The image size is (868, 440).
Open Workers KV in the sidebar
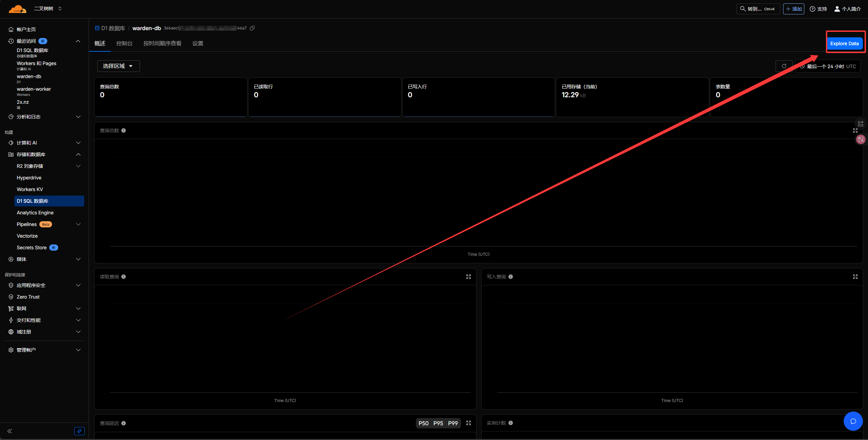(x=30, y=189)
